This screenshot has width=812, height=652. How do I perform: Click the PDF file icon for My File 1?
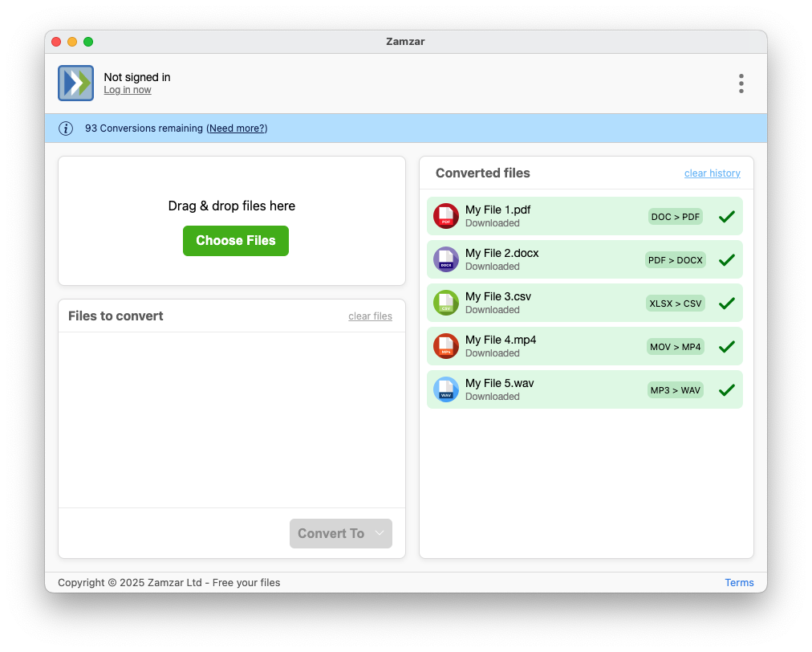(446, 216)
